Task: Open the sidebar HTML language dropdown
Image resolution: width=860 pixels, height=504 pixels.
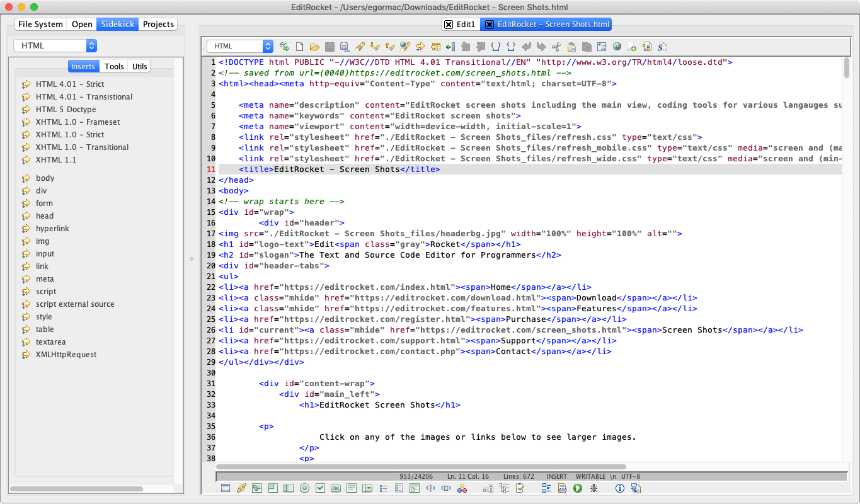Action: (x=55, y=45)
